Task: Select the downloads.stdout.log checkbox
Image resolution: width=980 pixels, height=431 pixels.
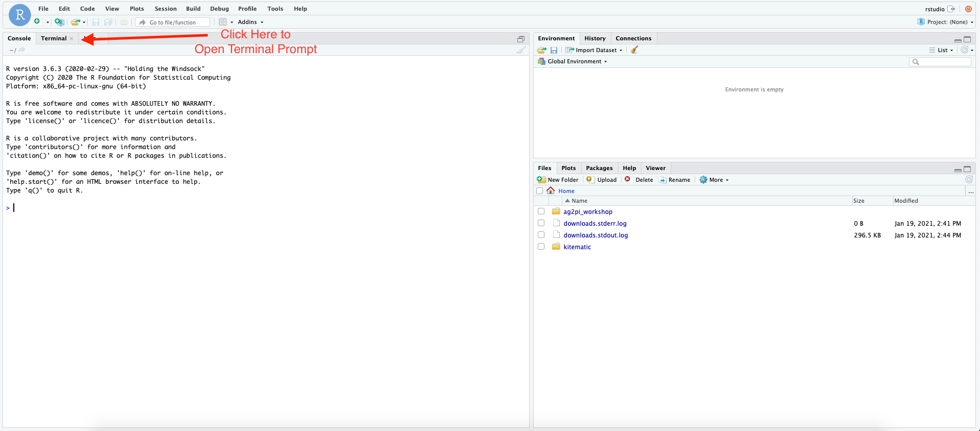Action: (x=541, y=235)
